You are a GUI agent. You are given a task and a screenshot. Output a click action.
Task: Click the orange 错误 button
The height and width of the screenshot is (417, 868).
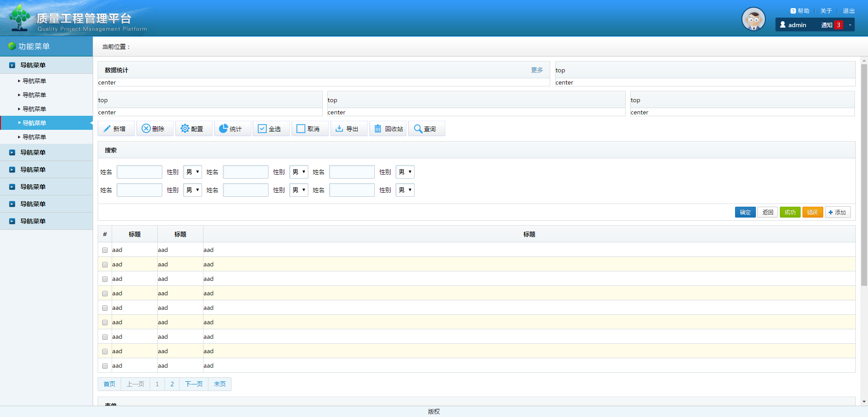(x=813, y=212)
